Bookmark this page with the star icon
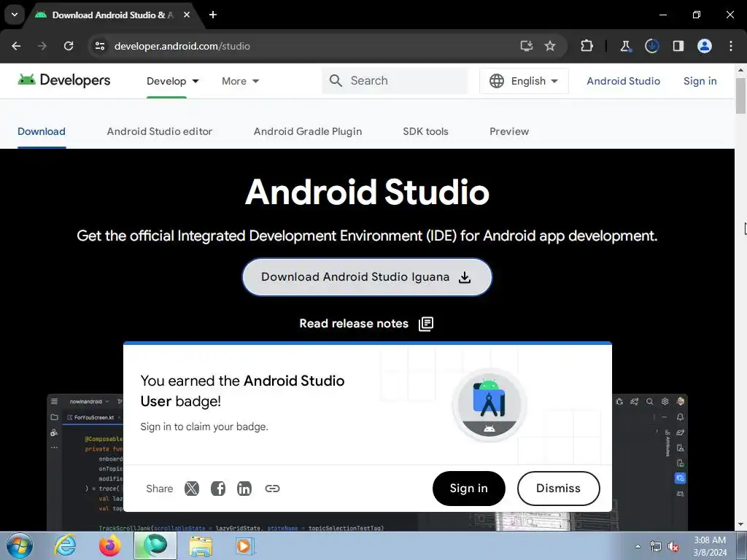This screenshot has height=560, width=747. (550, 46)
